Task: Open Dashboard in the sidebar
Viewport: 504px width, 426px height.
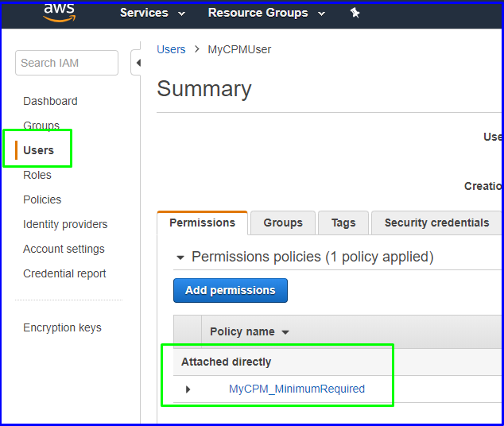Action: pyautogui.click(x=50, y=101)
